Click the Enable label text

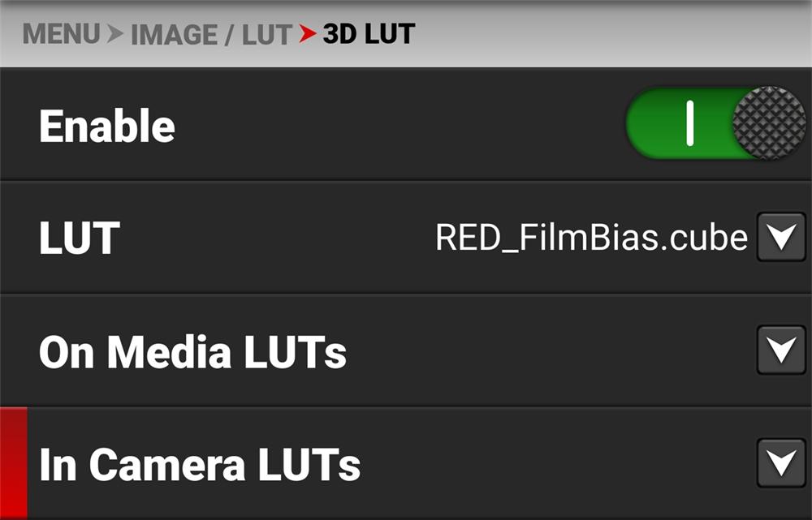pyautogui.click(x=107, y=126)
